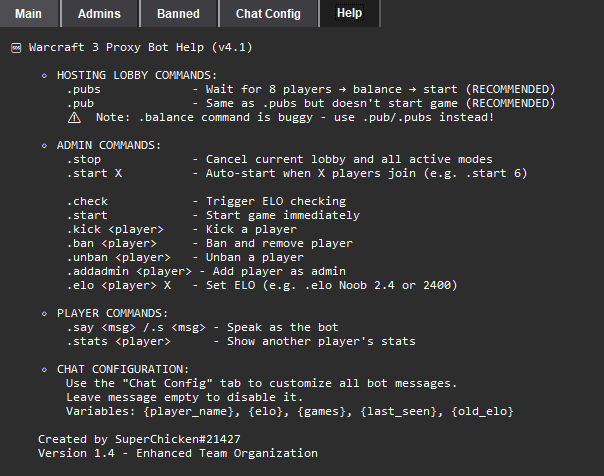604x476 pixels.
Task: Click the bullet before CHAT CONFIGURATION
Action: coord(44,370)
